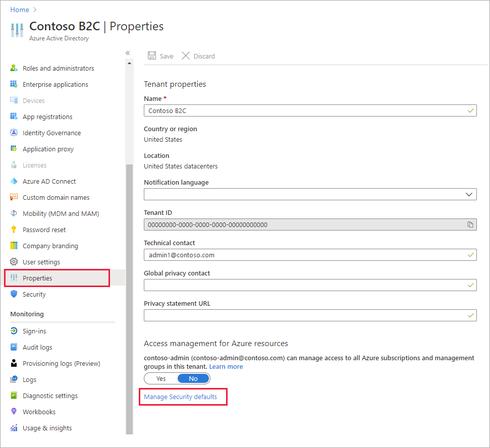
Task: Open Enterprise applications icon in sidebar
Action: (14, 84)
